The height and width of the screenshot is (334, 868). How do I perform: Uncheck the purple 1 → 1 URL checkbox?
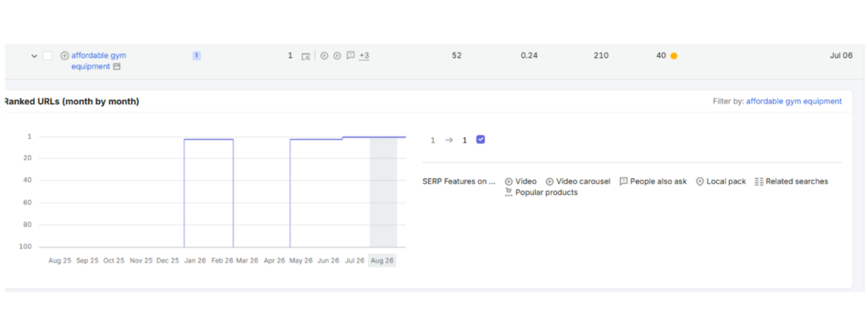[x=481, y=140]
